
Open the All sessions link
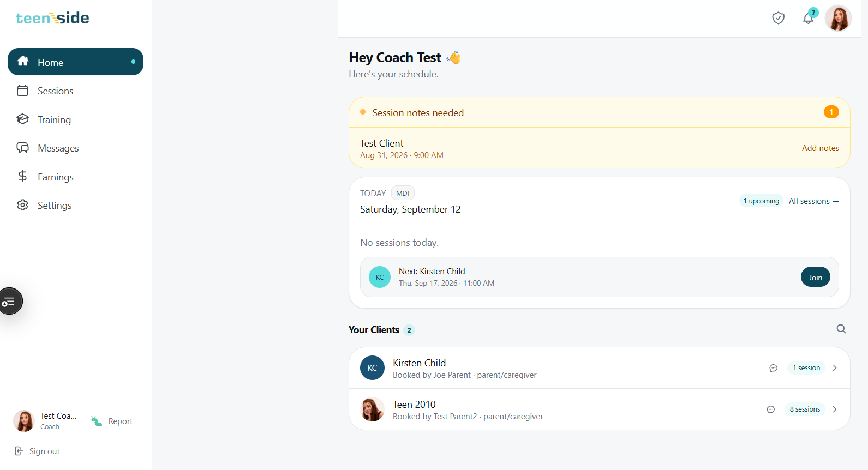814,201
